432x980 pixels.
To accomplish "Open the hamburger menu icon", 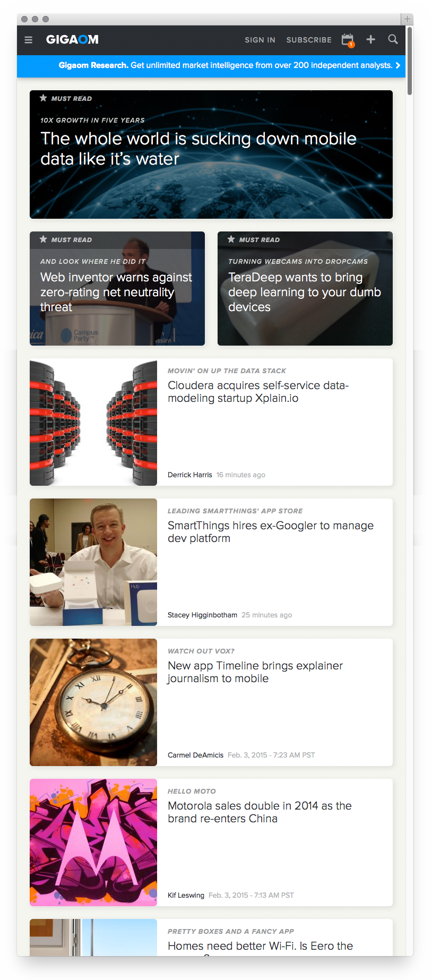I will point(29,40).
